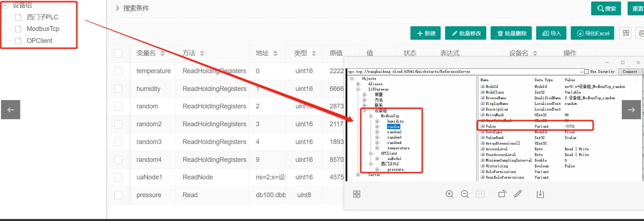
Task: Click the pencil edit icon in viewer
Action: (x=518, y=194)
